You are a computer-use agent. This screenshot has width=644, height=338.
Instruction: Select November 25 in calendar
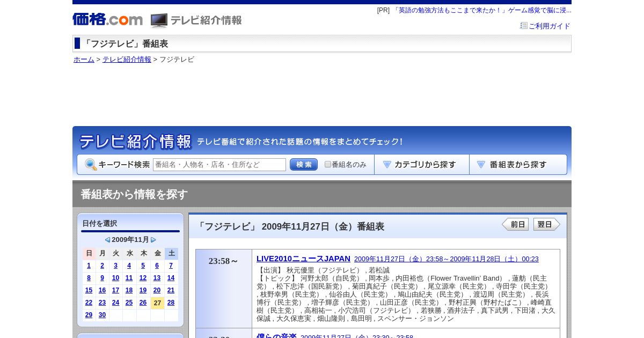click(129, 303)
